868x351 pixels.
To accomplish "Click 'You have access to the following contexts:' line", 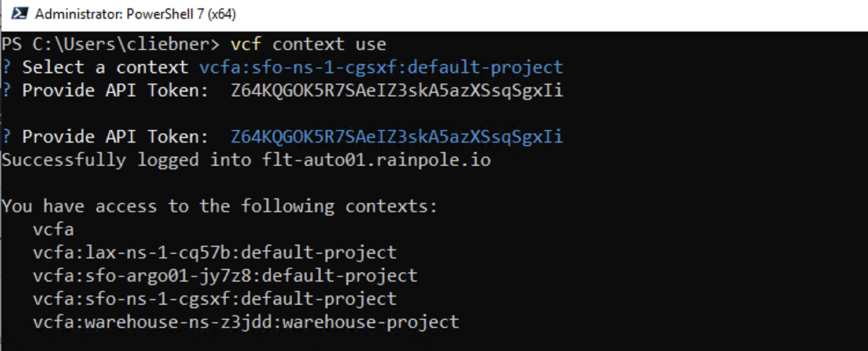I will pos(220,206).
